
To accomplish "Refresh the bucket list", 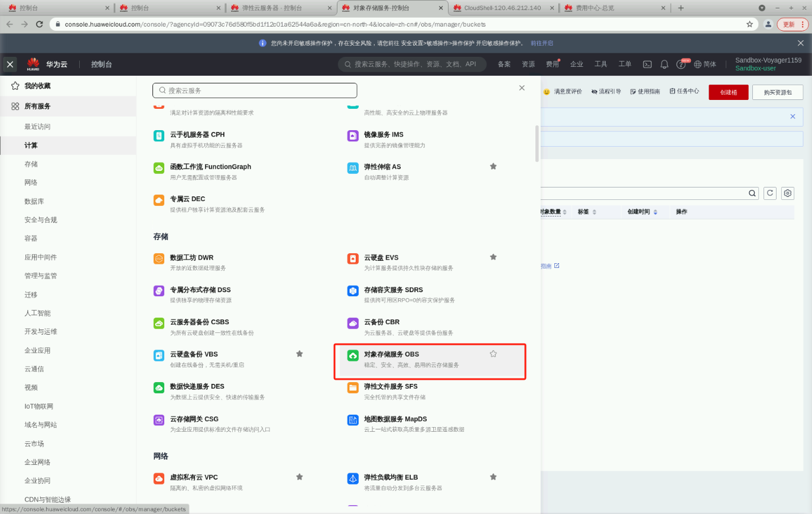I will pos(770,193).
